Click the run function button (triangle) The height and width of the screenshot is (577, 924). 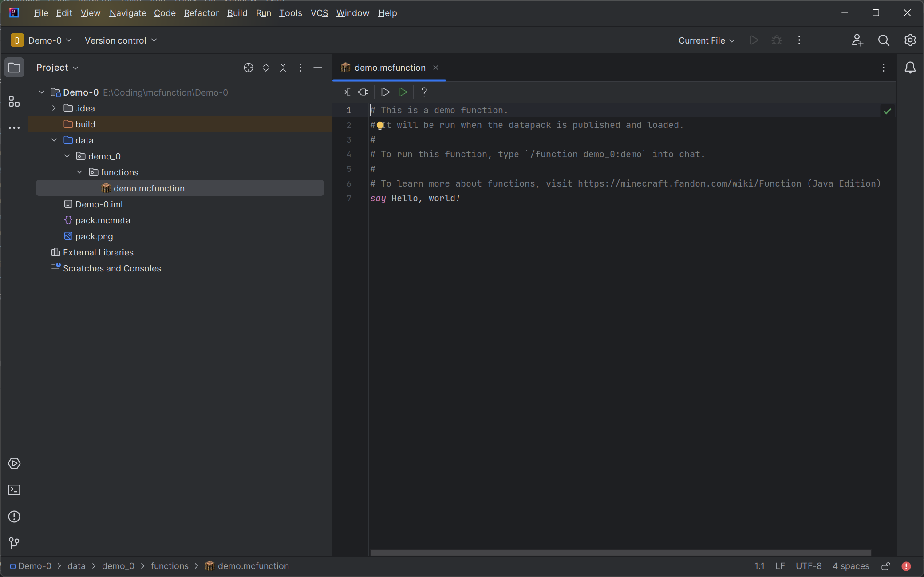(403, 92)
